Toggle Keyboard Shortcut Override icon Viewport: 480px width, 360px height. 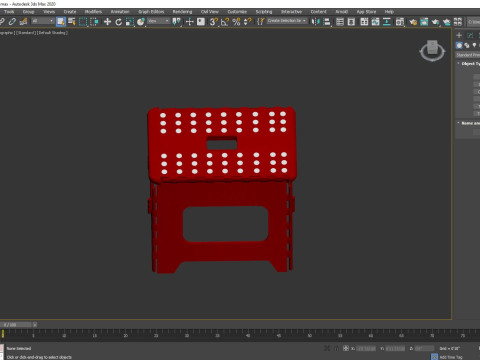(x=201, y=22)
